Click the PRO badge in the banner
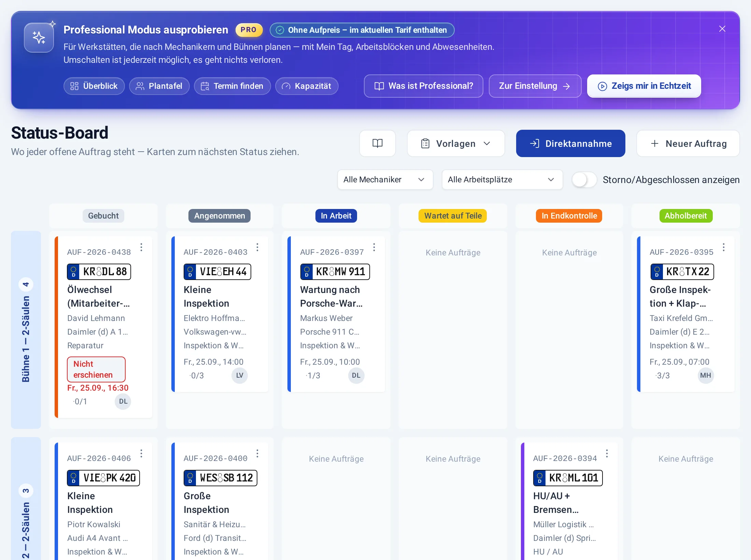The image size is (751, 560). pyautogui.click(x=249, y=30)
